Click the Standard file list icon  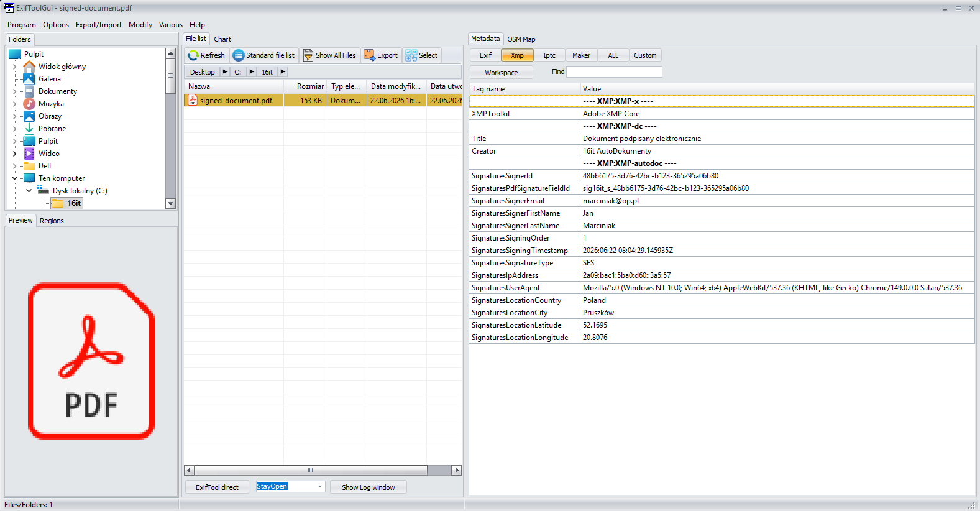tap(239, 55)
